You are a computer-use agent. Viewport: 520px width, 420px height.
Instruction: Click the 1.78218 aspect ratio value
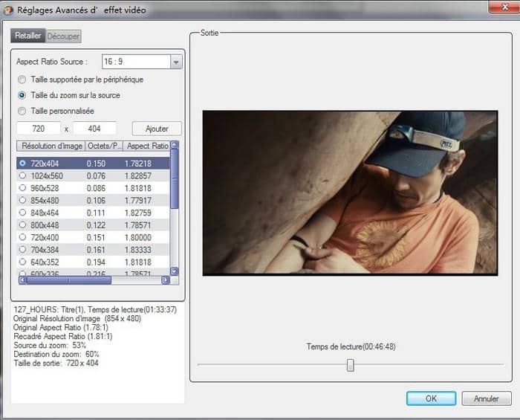138,164
